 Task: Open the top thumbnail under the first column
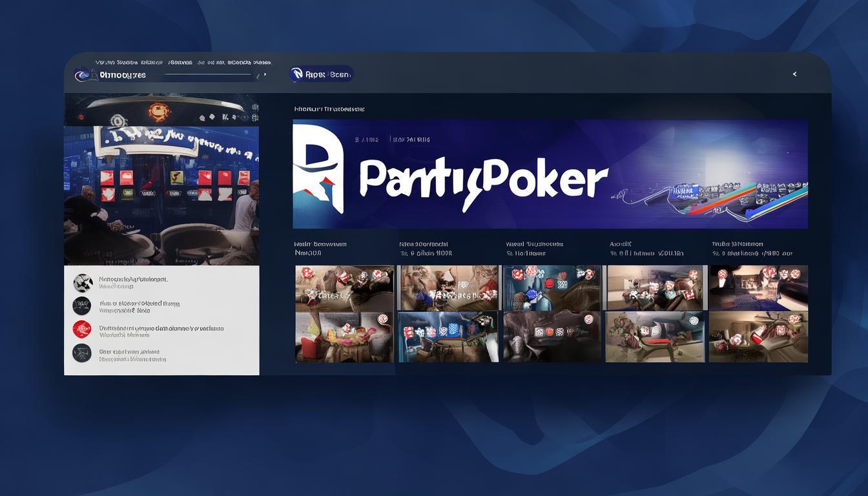(345, 288)
